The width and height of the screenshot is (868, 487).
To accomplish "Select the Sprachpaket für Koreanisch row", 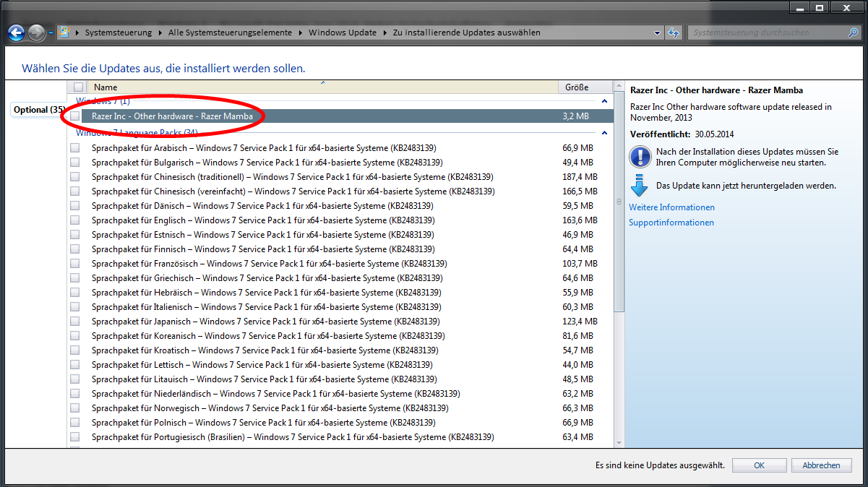I will [x=340, y=336].
